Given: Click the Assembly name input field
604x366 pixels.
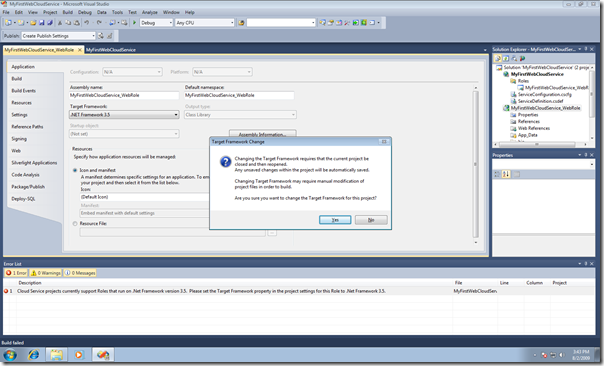Looking at the screenshot, I should [124, 95].
